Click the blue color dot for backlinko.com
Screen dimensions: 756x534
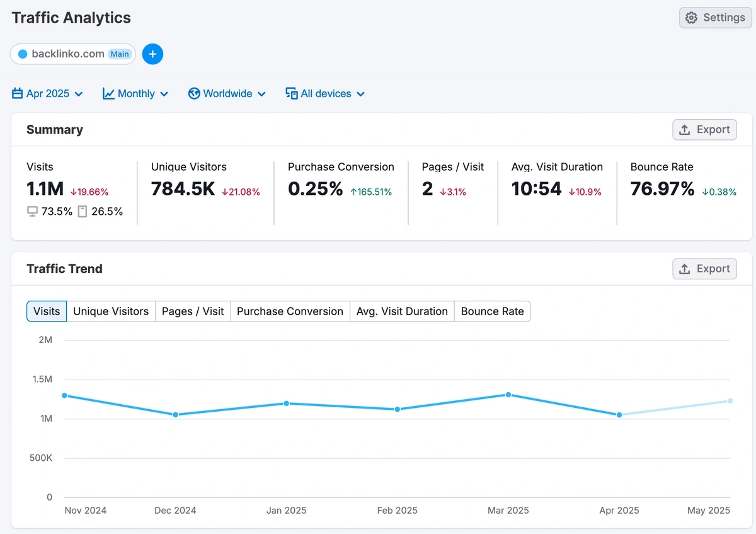tap(23, 54)
